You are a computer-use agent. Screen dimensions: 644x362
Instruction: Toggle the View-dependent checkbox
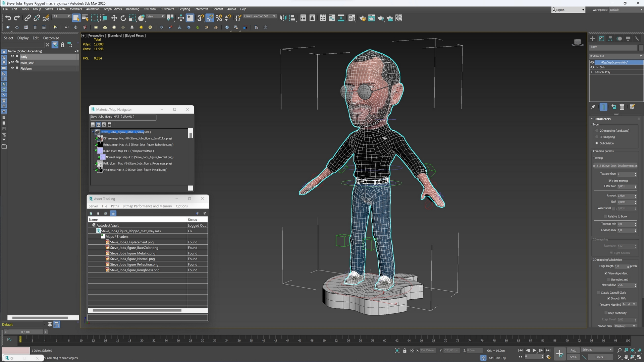click(x=606, y=273)
